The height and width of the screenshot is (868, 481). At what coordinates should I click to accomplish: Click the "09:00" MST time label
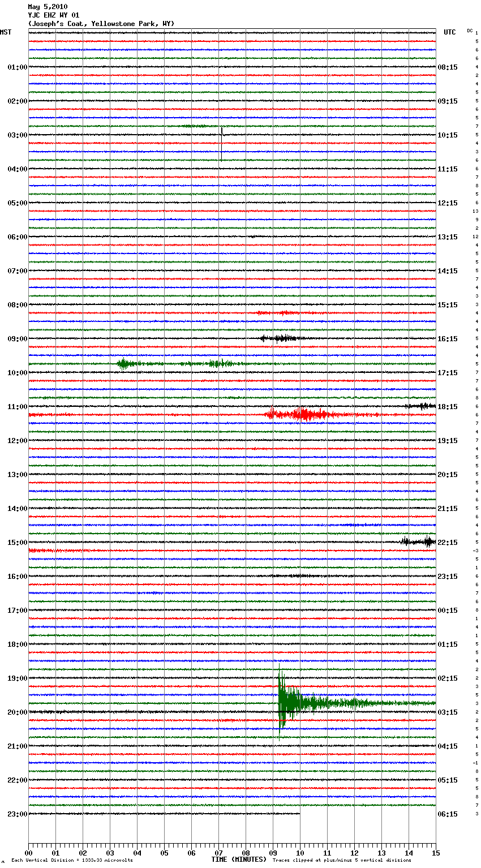18,339
